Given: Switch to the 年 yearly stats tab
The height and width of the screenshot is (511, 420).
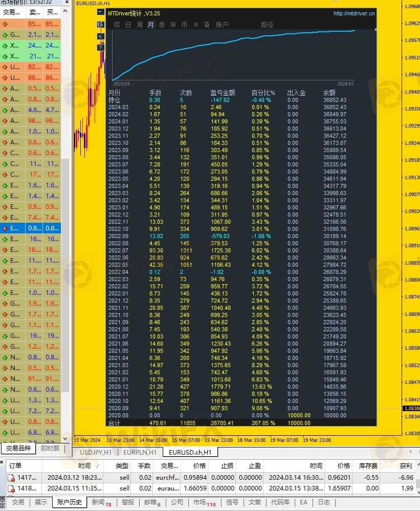Looking at the screenshot, I should (173, 25).
